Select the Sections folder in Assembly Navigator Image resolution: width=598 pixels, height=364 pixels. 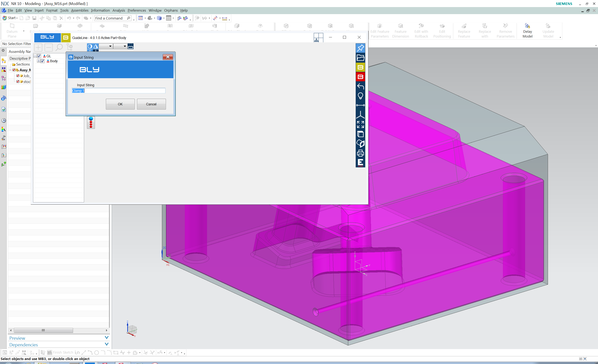pos(21,64)
